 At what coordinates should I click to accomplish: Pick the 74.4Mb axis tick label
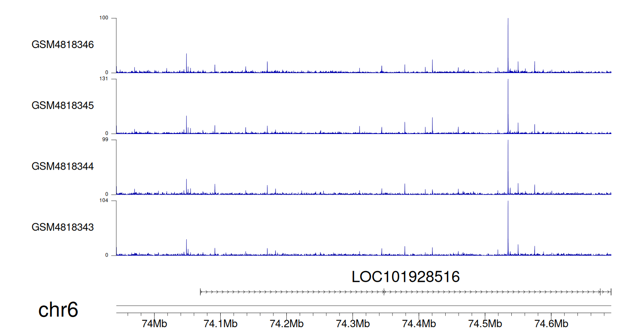pos(419,324)
